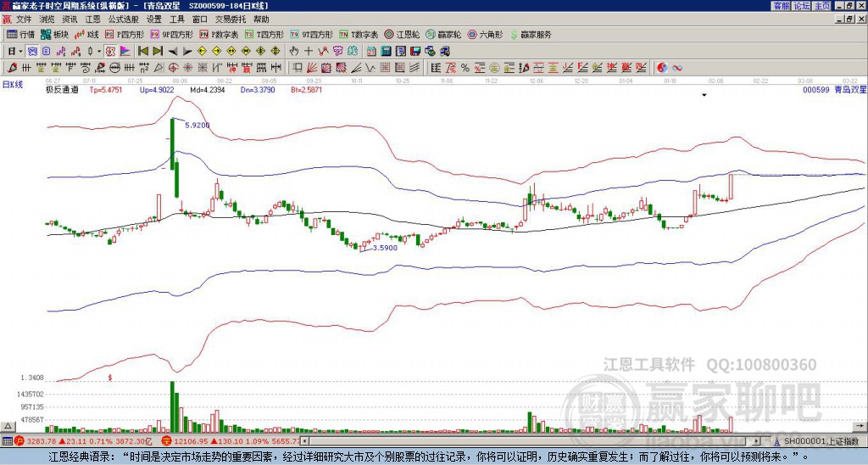Open the 江恩轮 Gann wheel

coord(402,34)
